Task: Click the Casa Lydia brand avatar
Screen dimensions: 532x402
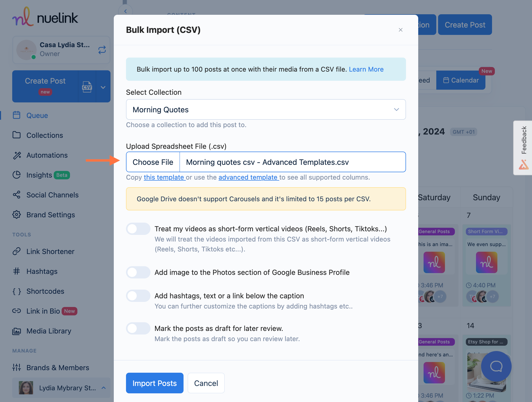Action: [x=26, y=50]
